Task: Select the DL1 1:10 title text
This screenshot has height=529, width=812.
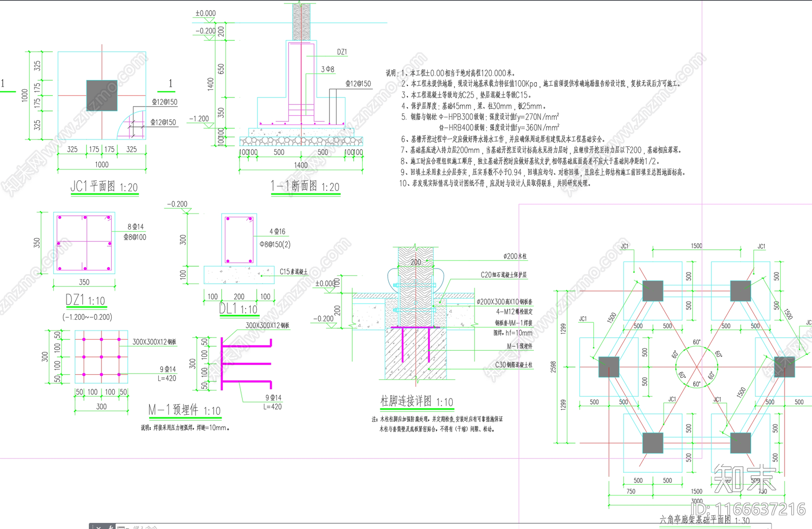Action: [239, 309]
